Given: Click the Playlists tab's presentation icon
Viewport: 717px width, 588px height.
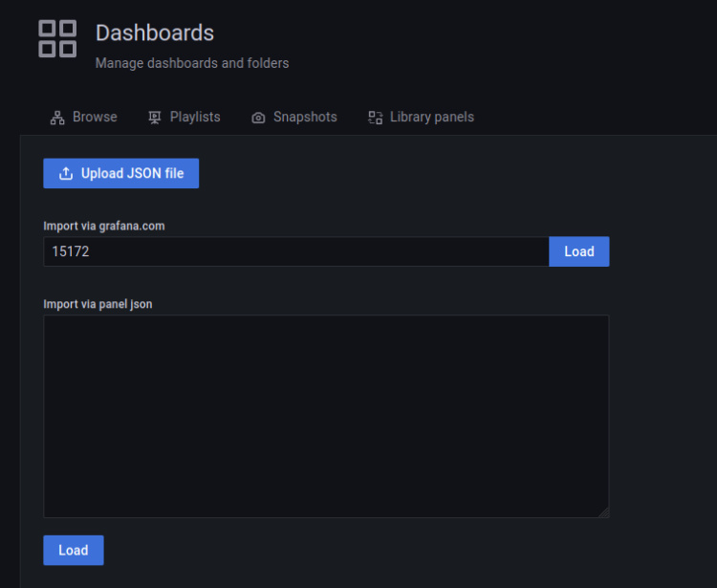Looking at the screenshot, I should coord(155,118).
